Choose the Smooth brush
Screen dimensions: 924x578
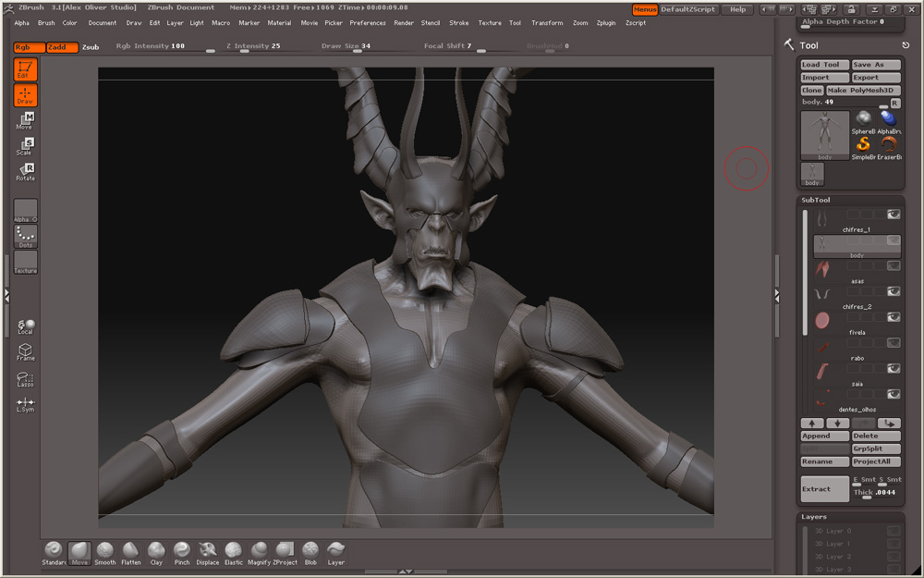105,553
